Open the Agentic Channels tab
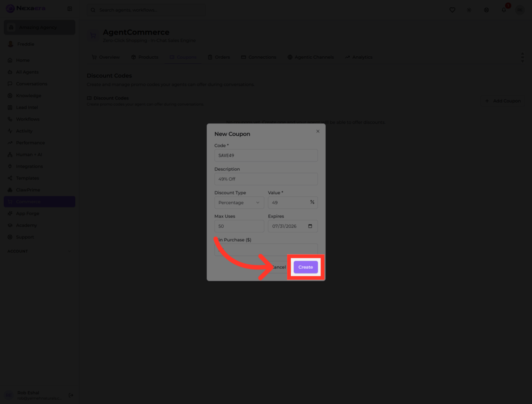Screen dimensions: 532x404 pos(311,57)
